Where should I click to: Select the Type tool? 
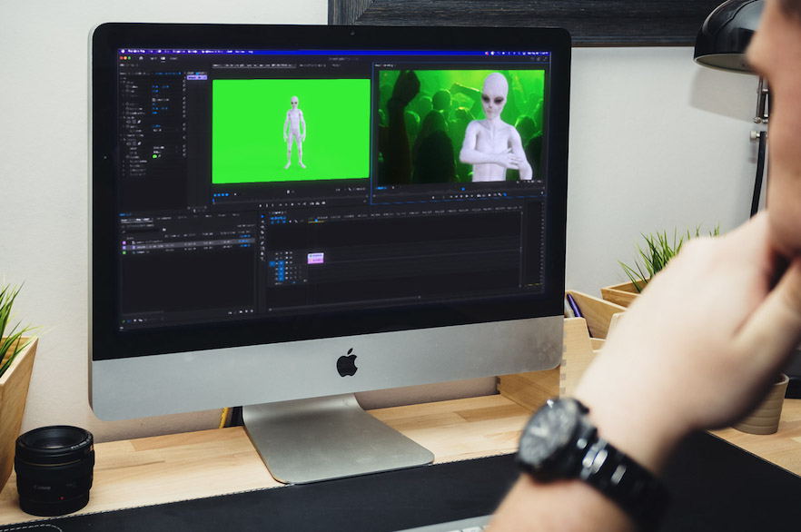(262, 259)
